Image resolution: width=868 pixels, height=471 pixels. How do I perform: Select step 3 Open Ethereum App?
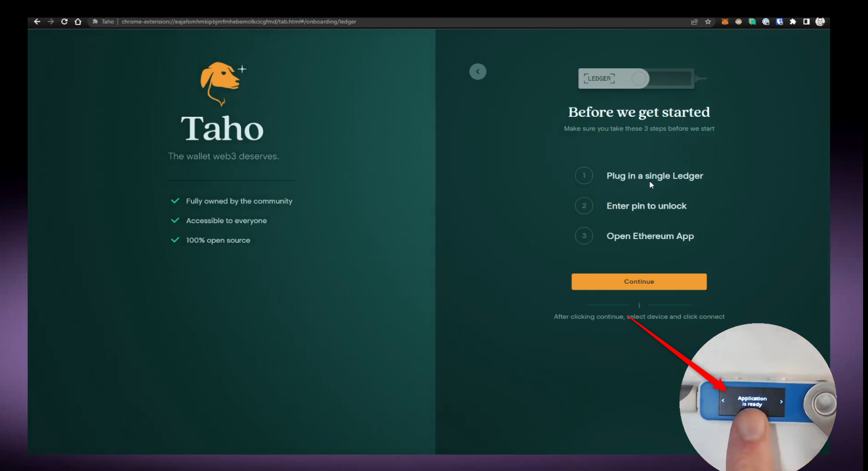coord(650,236)
